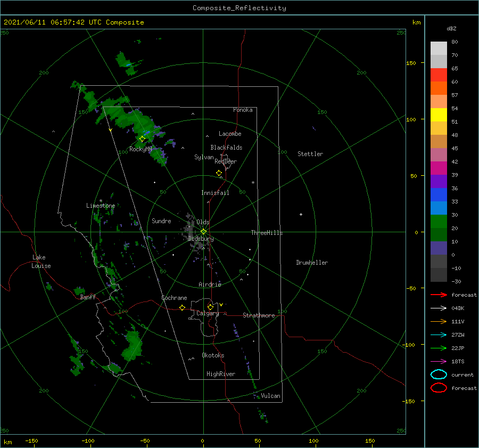The image size is (479, 448).
Task: Click the Drumheller town label
Action: [x=312, y=263]
